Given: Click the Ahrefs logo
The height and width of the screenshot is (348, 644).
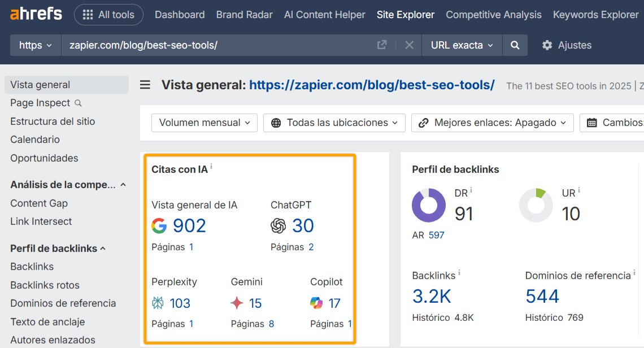Looking at the screenshot, I should click(x=35, y=14).
